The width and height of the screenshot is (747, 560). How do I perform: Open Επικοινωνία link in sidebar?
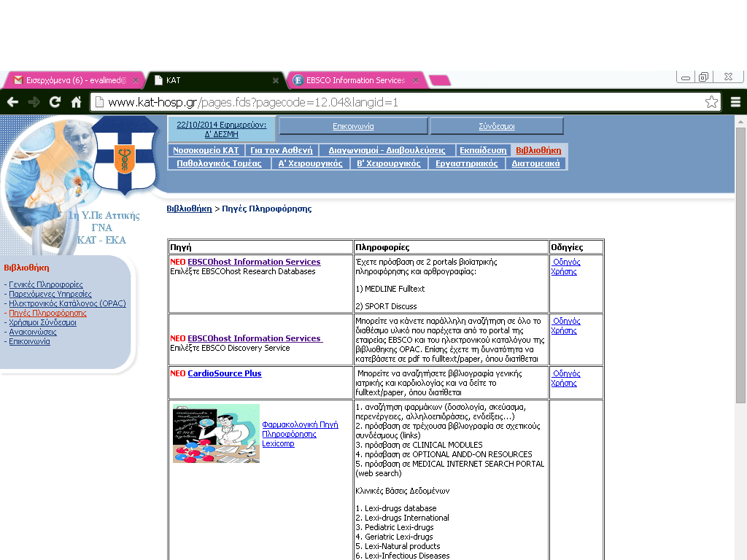point(29,341)
